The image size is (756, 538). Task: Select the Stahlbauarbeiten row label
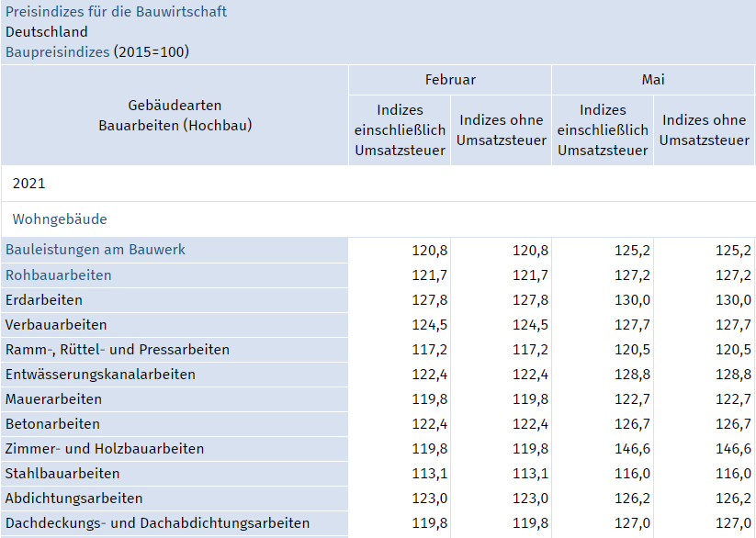pyautogui.click(x=62, y=474)
